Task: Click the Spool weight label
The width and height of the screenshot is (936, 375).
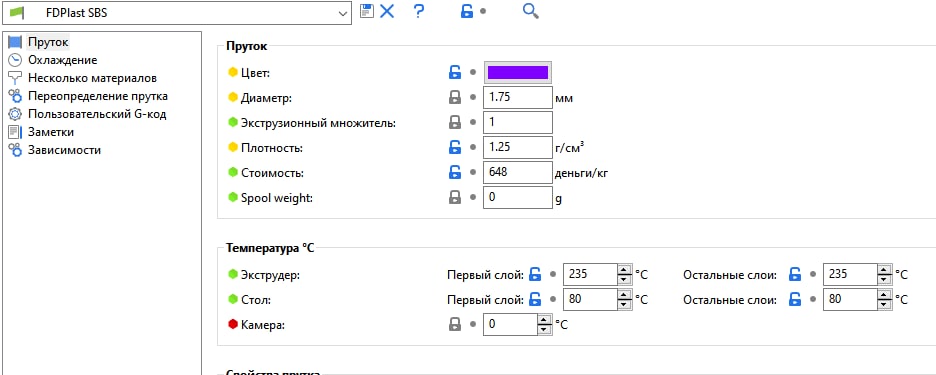Action: click(x=277, y=198)
